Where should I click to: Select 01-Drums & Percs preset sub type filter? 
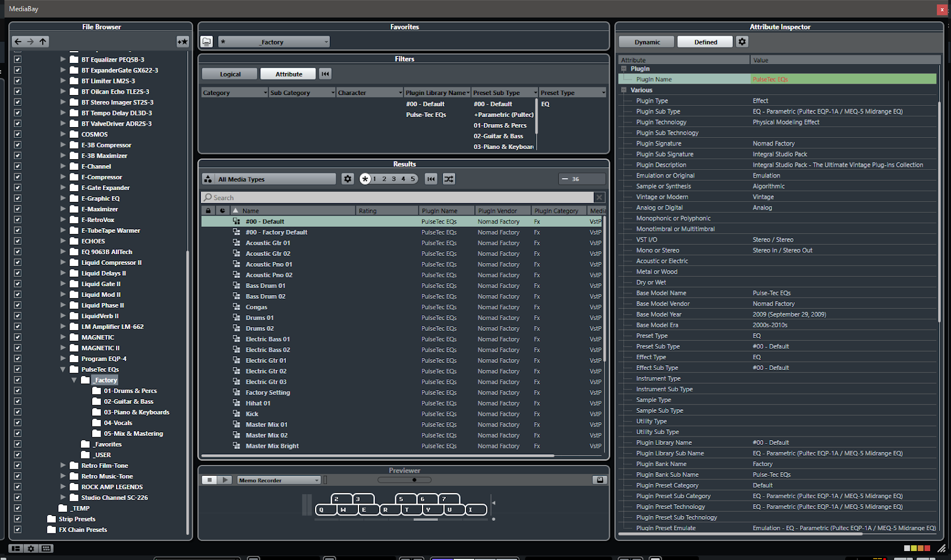coord(500,125)
